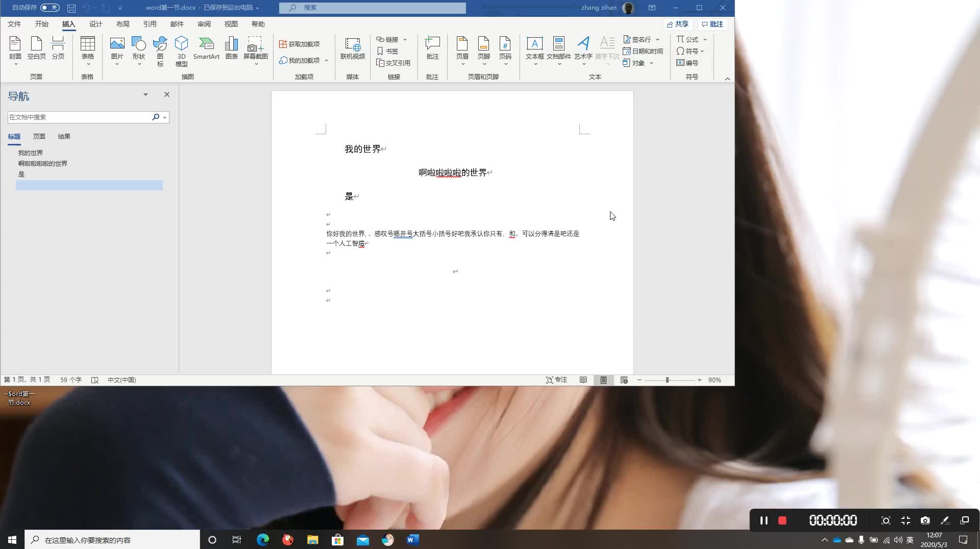Open the header (页眉) menu
The height and width of the screenshot is (549, 980).
click(x=462, y=50)
